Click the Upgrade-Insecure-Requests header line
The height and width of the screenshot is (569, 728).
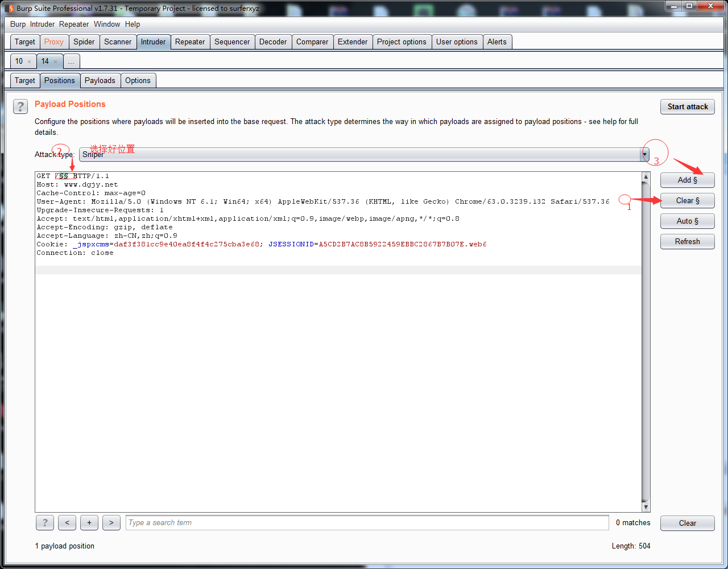point(100,210)
